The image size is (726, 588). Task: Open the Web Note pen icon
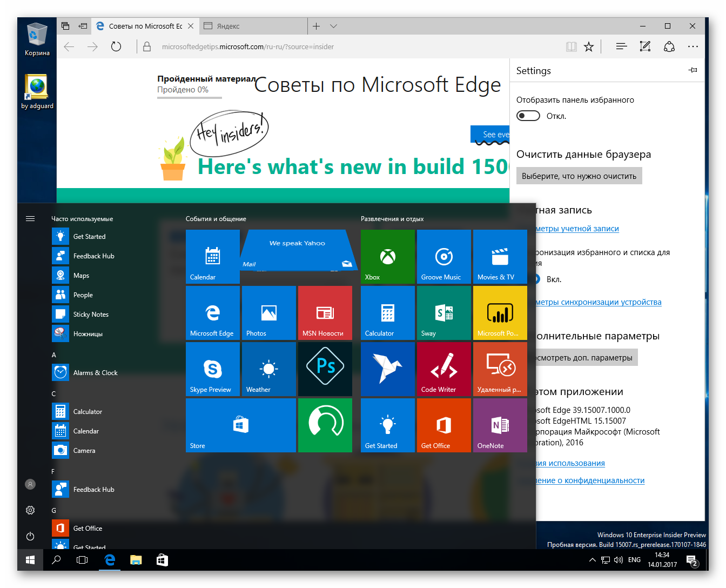[x=645, y=47]
